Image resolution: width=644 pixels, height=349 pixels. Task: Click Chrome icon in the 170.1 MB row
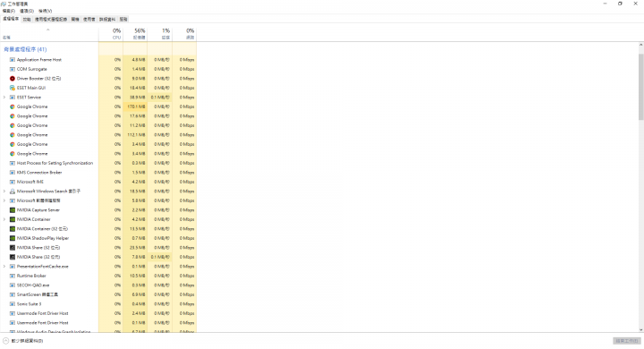13,106
